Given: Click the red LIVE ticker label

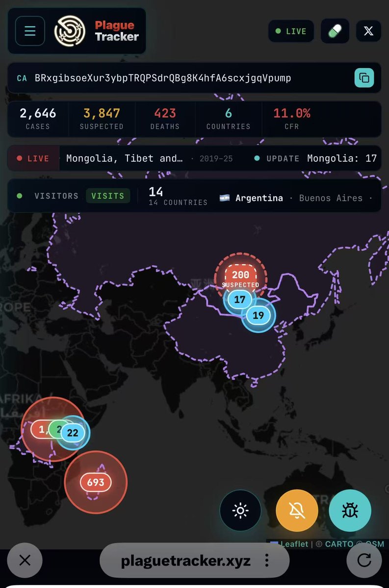Looking at the screenshot, I should (33, 158).
